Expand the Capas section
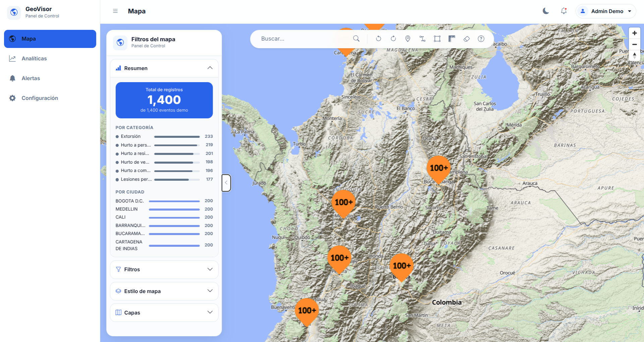 pyautogui.click(x=164, y=312)
